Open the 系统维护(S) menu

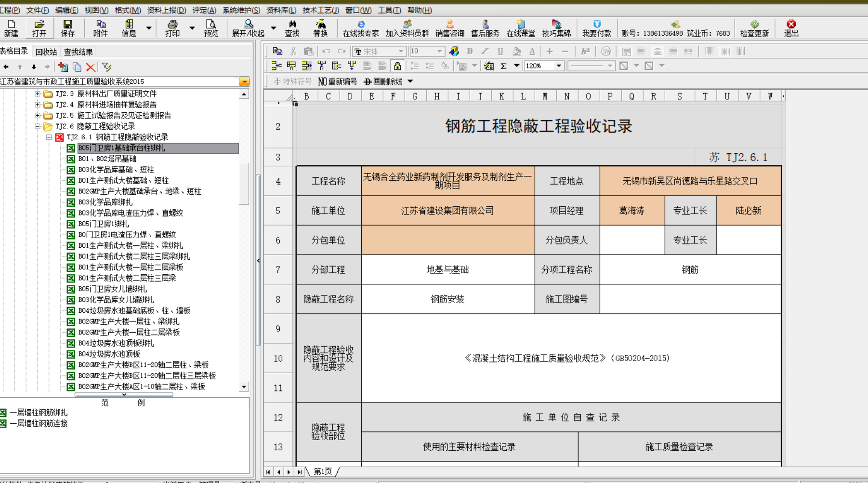pyautogui.click(x=241, y=10)
